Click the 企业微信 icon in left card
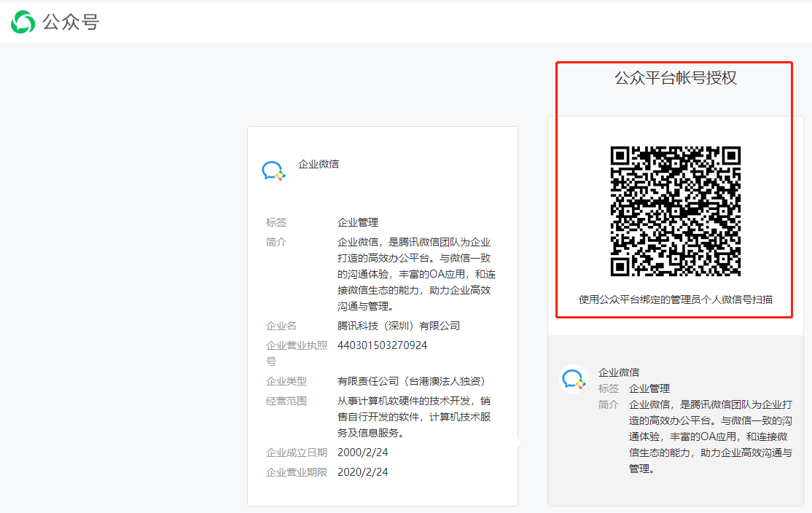The height and width of the screenshot is (513, 812). click(x=273, y=171)
